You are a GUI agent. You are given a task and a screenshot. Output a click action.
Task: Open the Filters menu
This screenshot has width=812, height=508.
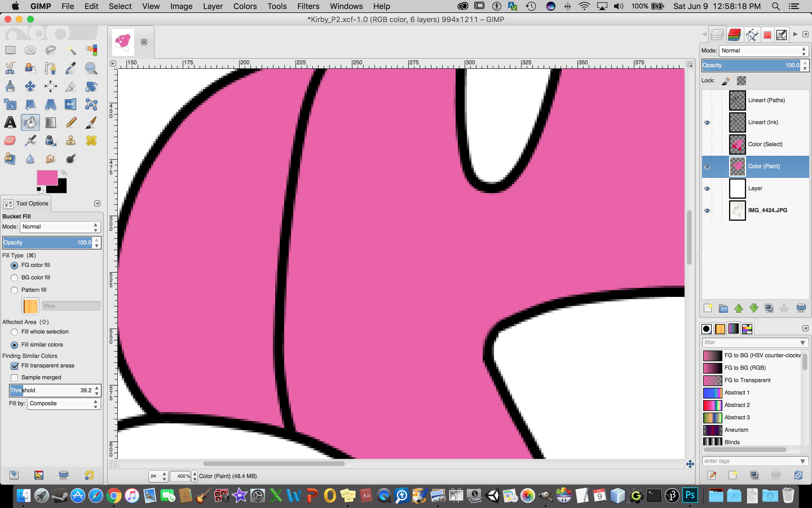pyautogui.click(x=308, y=6)
